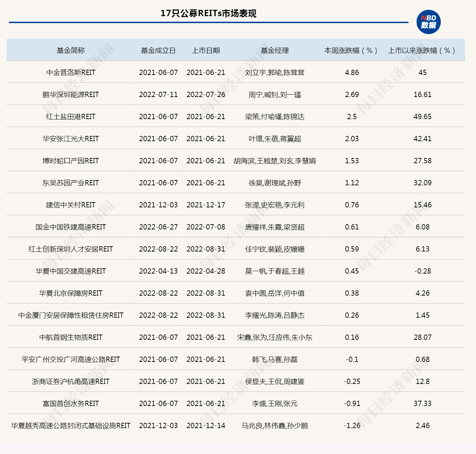The image size is (476, 454).
Task: Click fund name 浙商证券沪杭甬高速REIT
Action: [x=71, y=381]
